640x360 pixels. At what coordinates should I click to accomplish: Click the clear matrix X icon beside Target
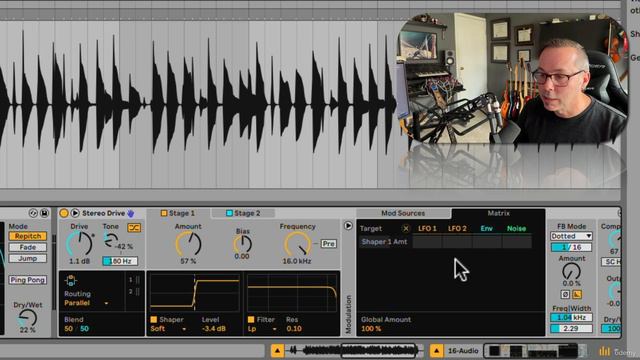coord(405,229)
